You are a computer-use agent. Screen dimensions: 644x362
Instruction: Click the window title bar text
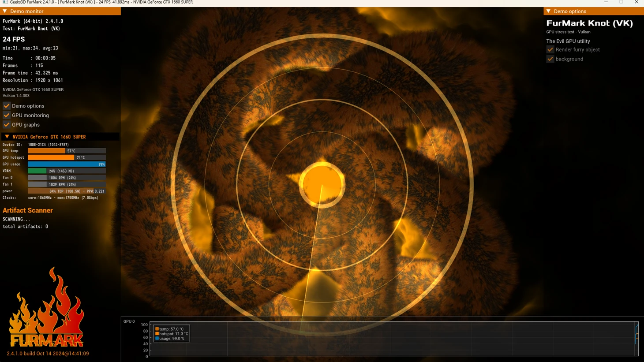tap(101, 2)
